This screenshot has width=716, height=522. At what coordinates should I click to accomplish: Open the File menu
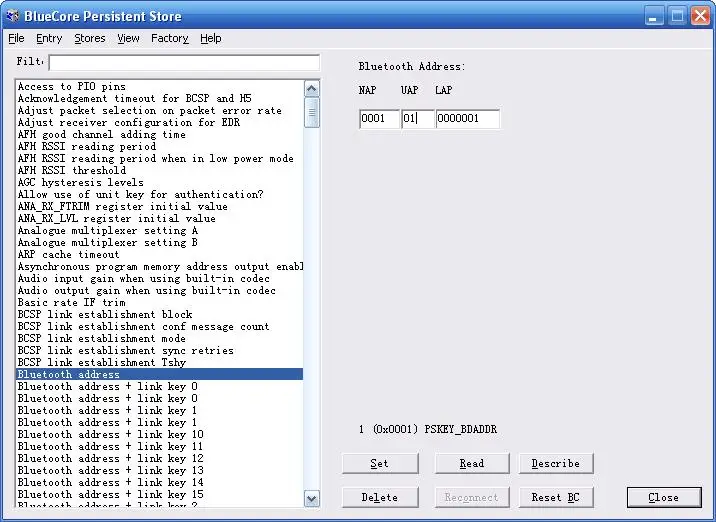16,38
